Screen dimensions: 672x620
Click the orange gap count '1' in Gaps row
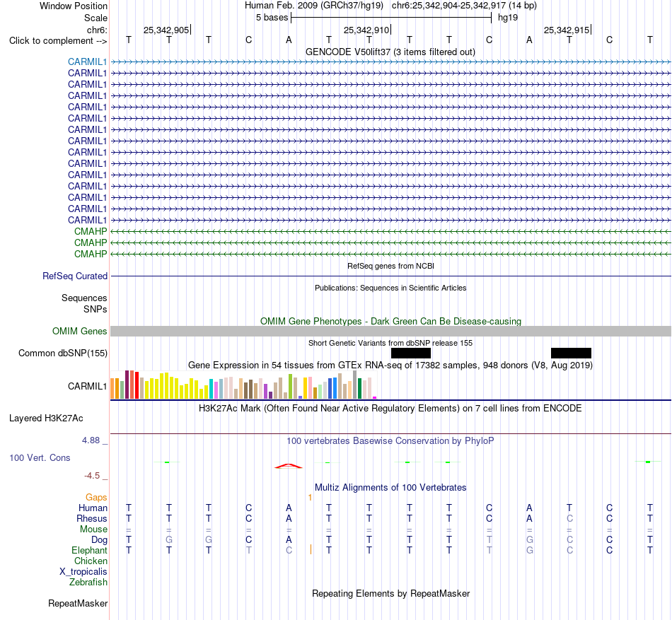pyautogui.click(x=310, y=498)
